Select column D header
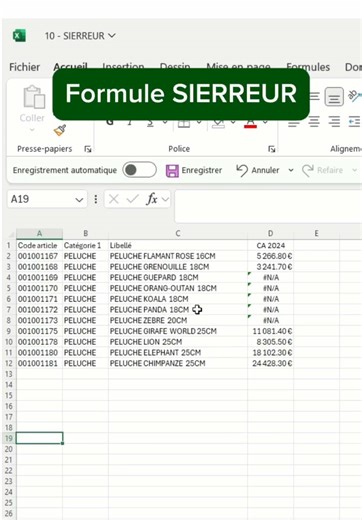The image size is (362, 520). coord(270,234)
